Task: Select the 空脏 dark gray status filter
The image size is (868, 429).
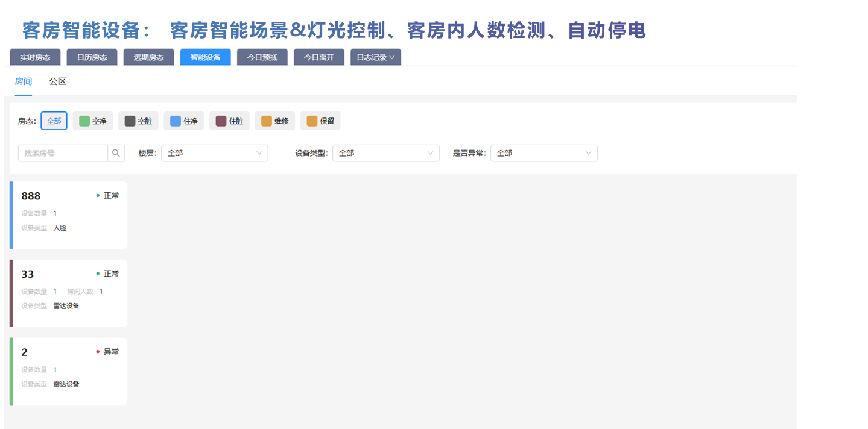Action: [x=138, y=121]
